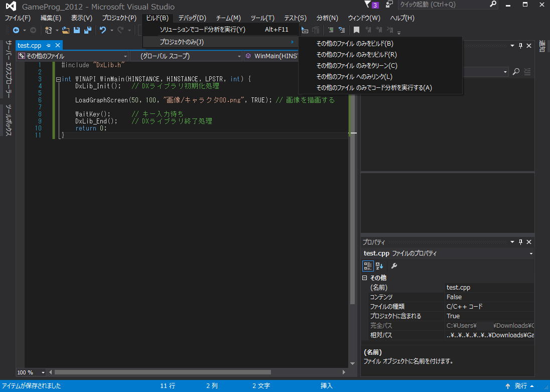Viewport: 550px width, 392px height.
Task: Click the editor horizontal scrollbar
Action: [x=163, y=372]
